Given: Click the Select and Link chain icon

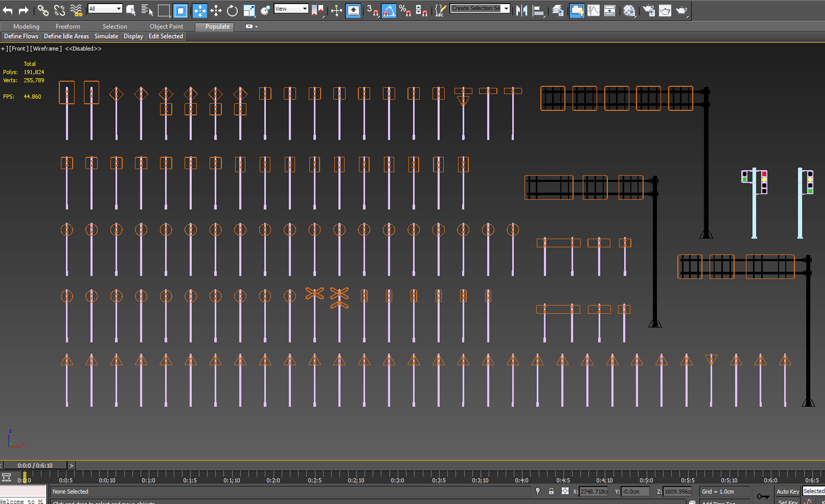Looking at the screenshot, I should 43,11.
